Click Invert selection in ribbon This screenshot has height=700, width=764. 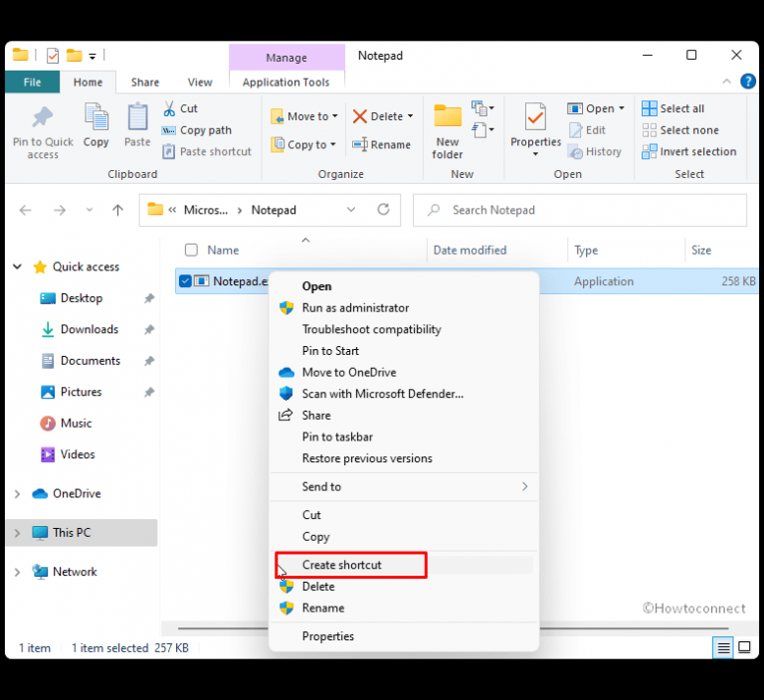tap(689, 151)
